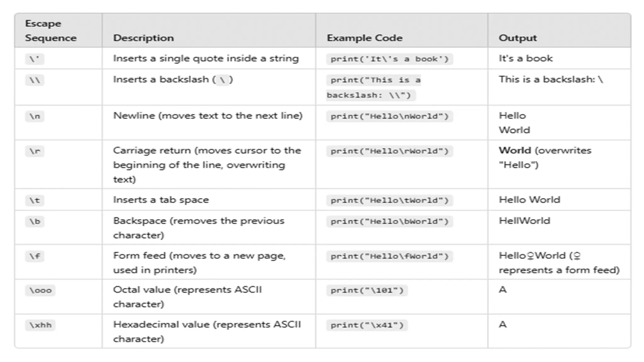The image size is (644, 362).
Task: Select the \xhh hexadecimal escape code chip
Action: coord(40,325)
